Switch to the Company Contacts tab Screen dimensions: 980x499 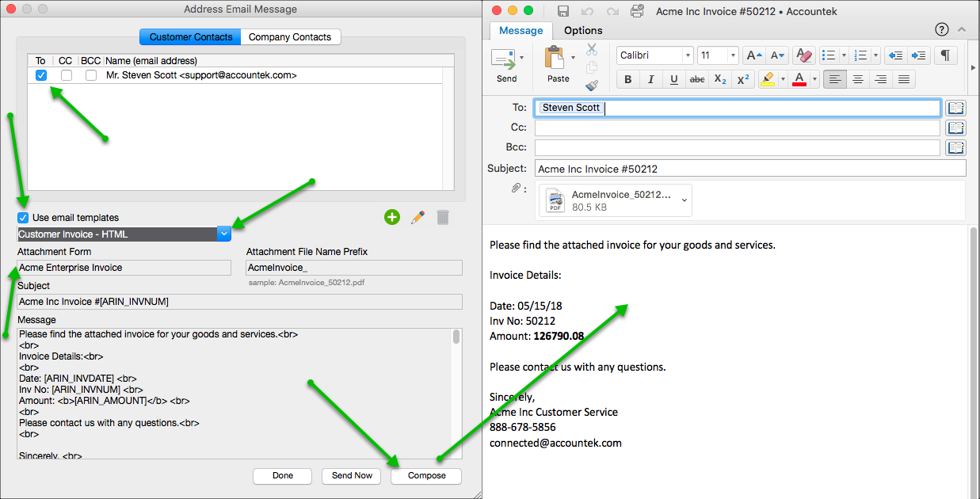click(290, 36)
